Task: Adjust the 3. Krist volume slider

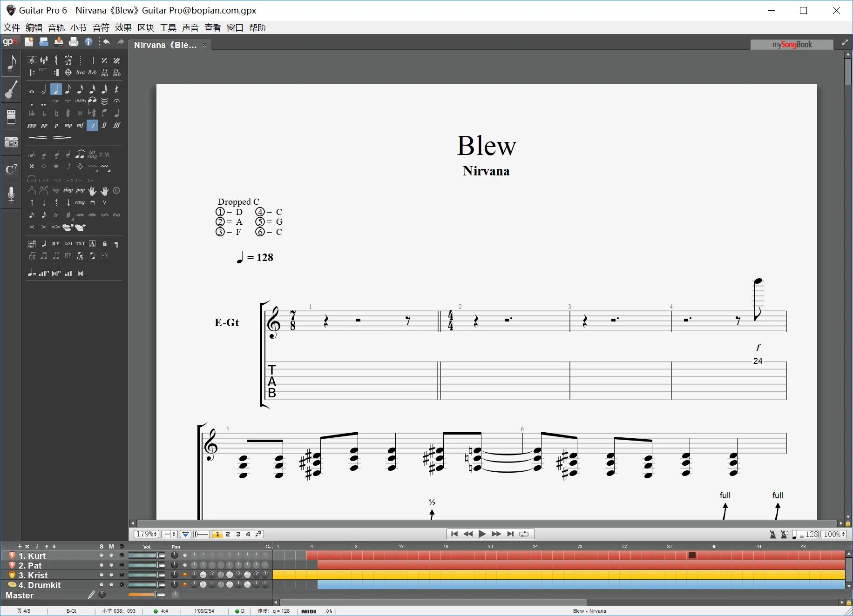Action: point(146,575)
